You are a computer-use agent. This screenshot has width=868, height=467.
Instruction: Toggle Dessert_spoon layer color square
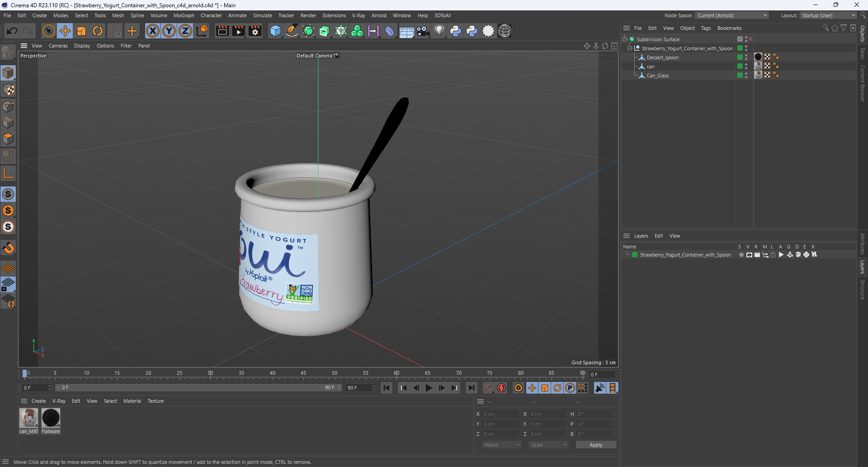click(740, 57)
